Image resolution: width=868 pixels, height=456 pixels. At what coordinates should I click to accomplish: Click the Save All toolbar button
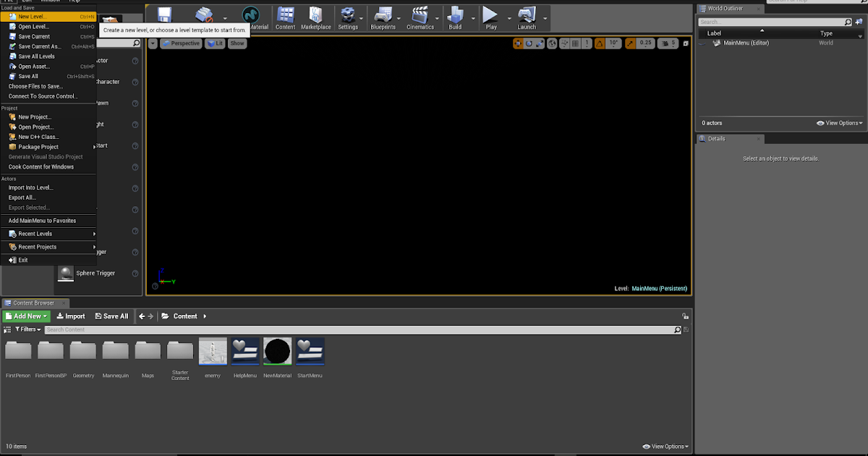coord(111,316)
